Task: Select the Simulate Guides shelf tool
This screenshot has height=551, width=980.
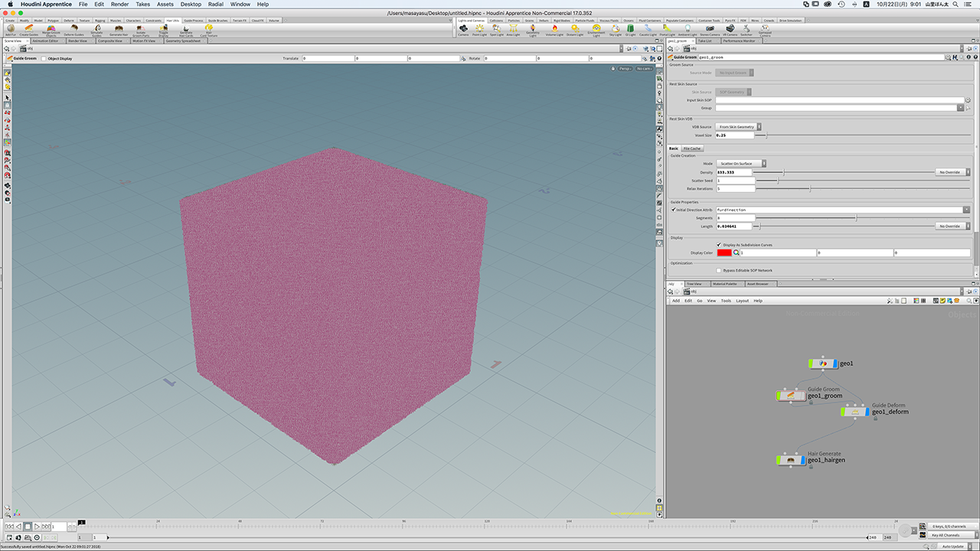Action: pyautogui.click(x=96, y=28)
